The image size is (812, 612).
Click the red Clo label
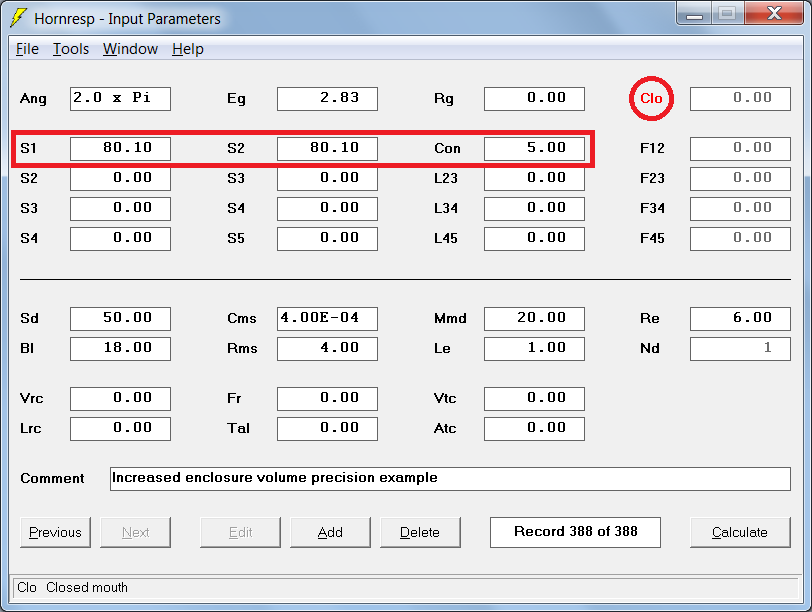click(x=651, y=98)
